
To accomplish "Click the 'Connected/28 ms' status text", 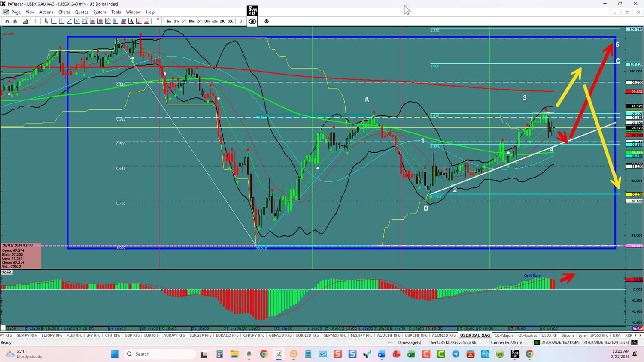I will (x=507, y=342).
